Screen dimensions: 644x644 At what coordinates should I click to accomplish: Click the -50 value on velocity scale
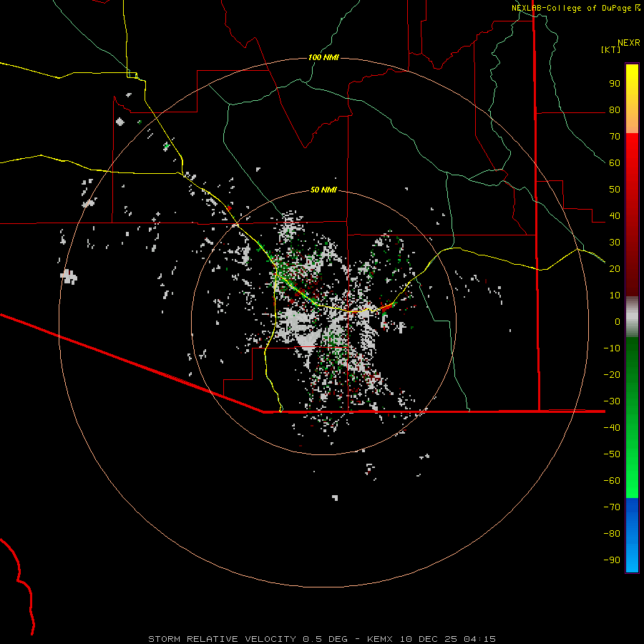point(612,454)
